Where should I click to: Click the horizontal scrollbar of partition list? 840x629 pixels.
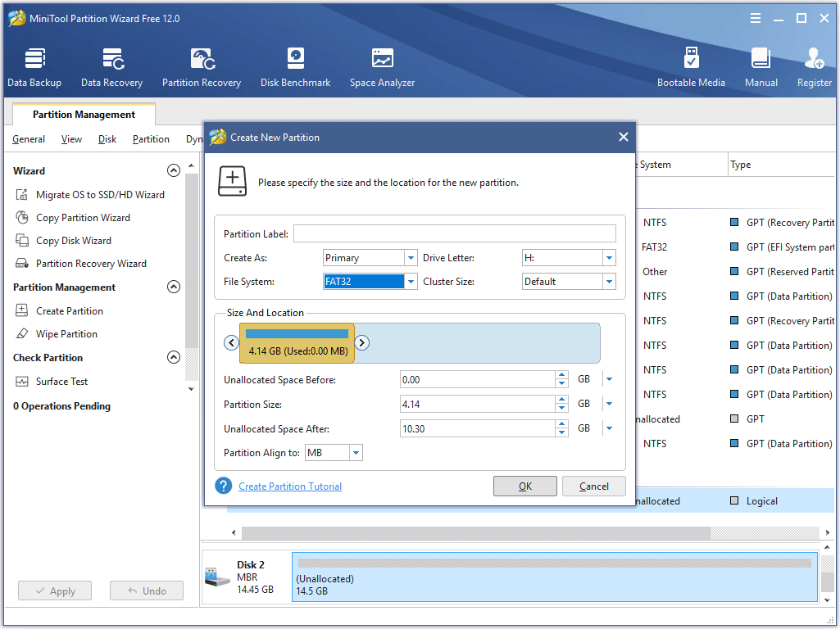click(x=475, y=532)
